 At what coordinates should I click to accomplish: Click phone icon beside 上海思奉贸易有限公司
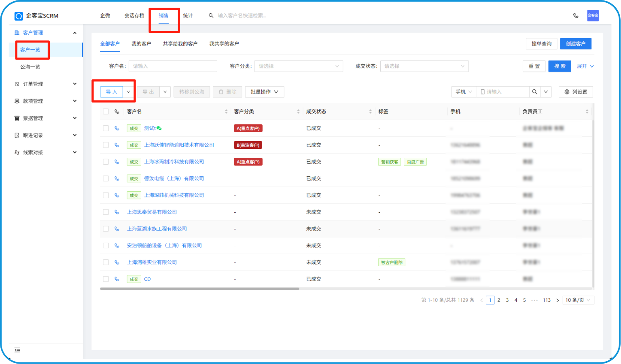(x=117, y=212)
